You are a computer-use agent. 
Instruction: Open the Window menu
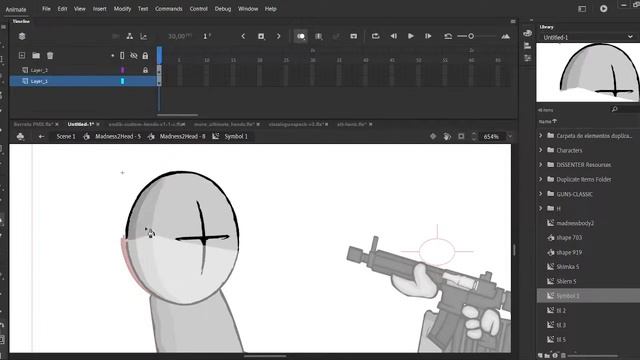click(x=248, y=9)
